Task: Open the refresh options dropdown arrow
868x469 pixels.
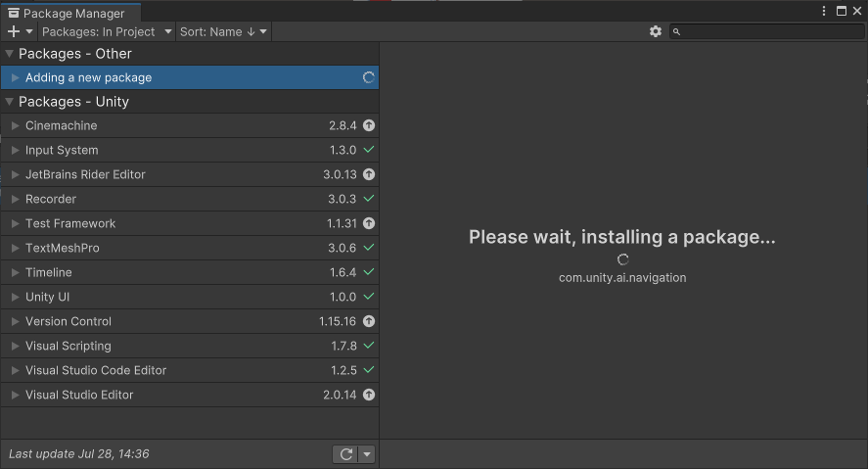Action: [367, 454]
